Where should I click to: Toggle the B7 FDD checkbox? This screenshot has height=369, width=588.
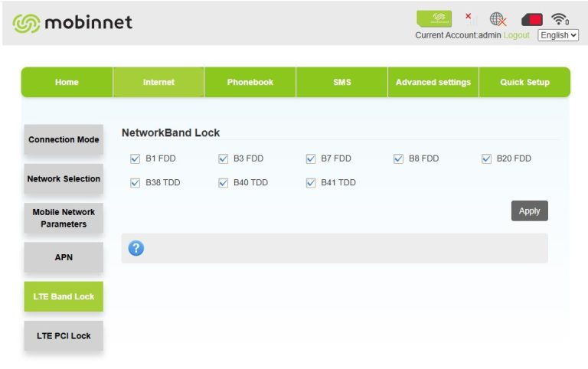click(311, 159)
